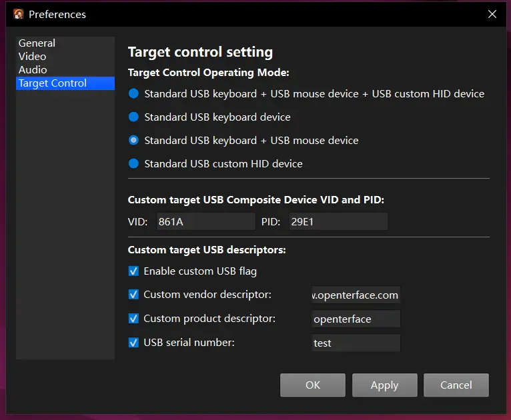Image resolution: width=511 pixels, height=420 pixels.
Task: Pick Standard USB custom HID device mode
Action: pos(133,164)
